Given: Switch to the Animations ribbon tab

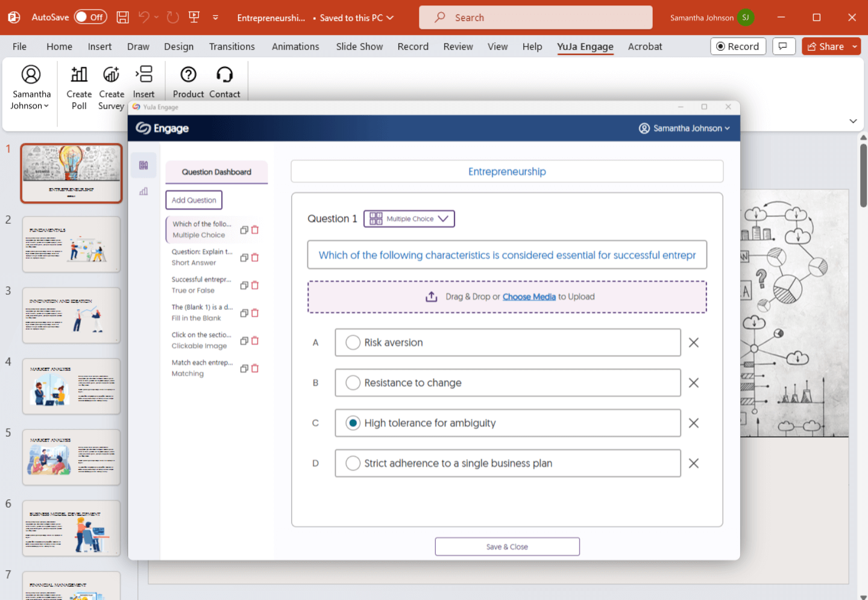Looking at the screenshot, I should click(x=295, y=46).
